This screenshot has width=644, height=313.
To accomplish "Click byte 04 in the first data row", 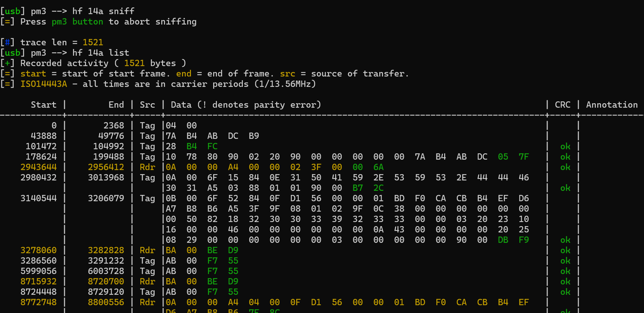I will click(171, 125).
